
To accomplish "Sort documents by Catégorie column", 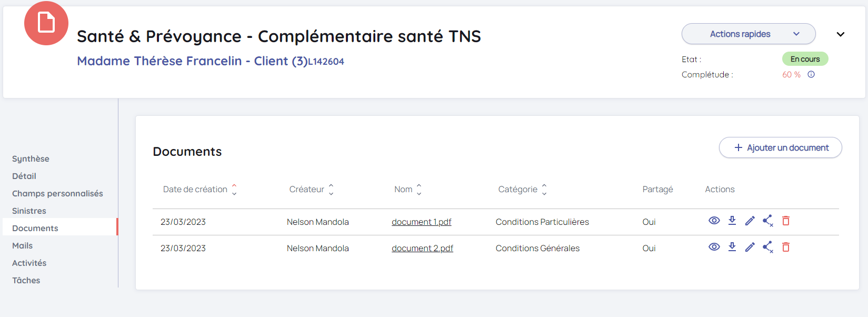I will [x=544, y=189].
